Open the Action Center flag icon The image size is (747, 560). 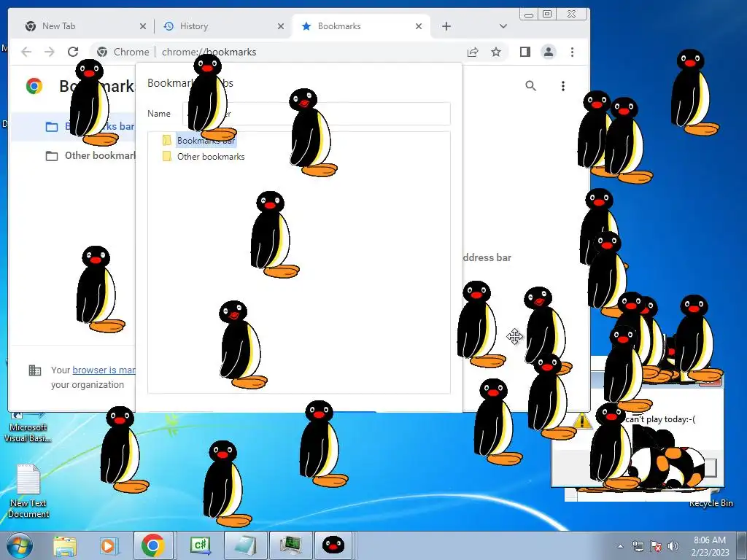(x=656, y=547)
